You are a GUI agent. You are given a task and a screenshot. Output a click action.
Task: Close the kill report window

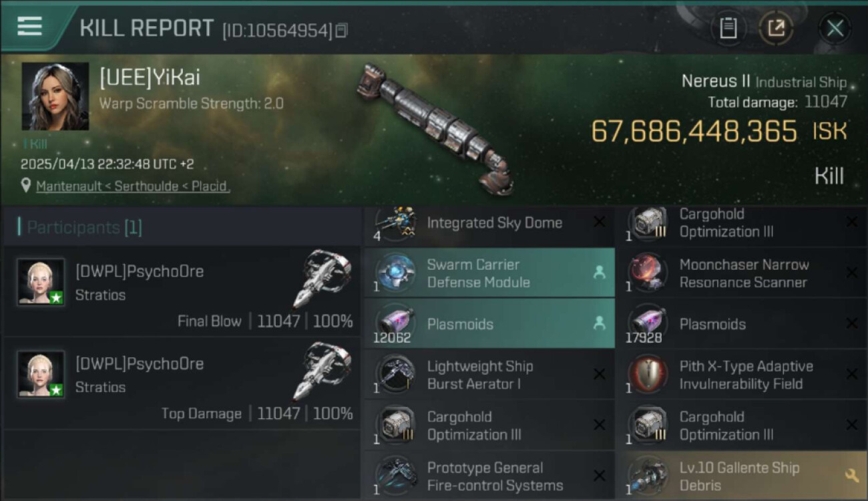tap(835, 28)
